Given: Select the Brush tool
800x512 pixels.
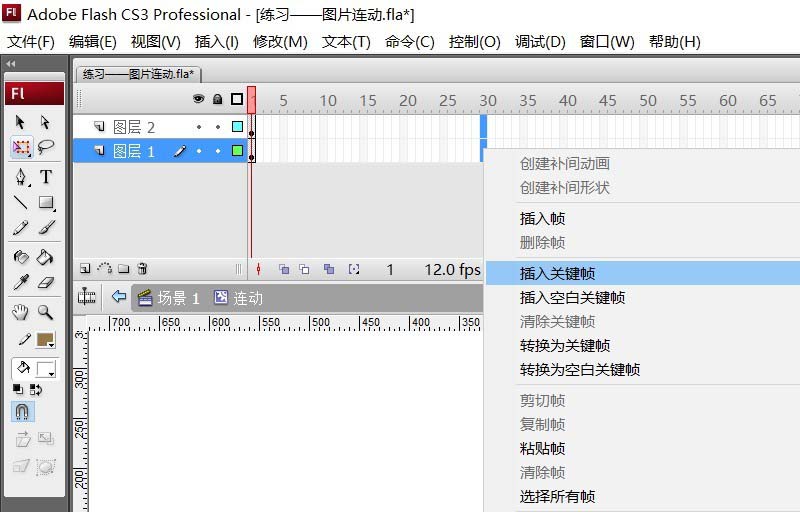Looking at the screenshot, I should click(x=46, y=227).
